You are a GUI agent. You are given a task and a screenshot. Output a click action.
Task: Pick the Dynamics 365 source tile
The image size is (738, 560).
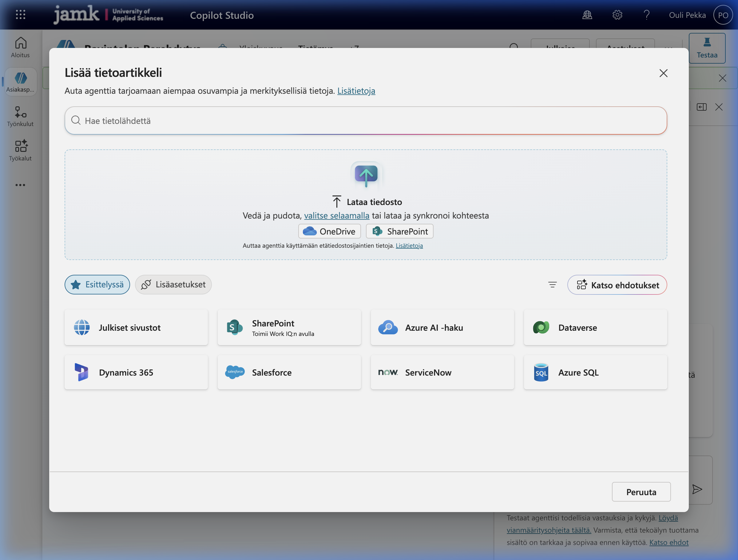[x=136, y=372]
